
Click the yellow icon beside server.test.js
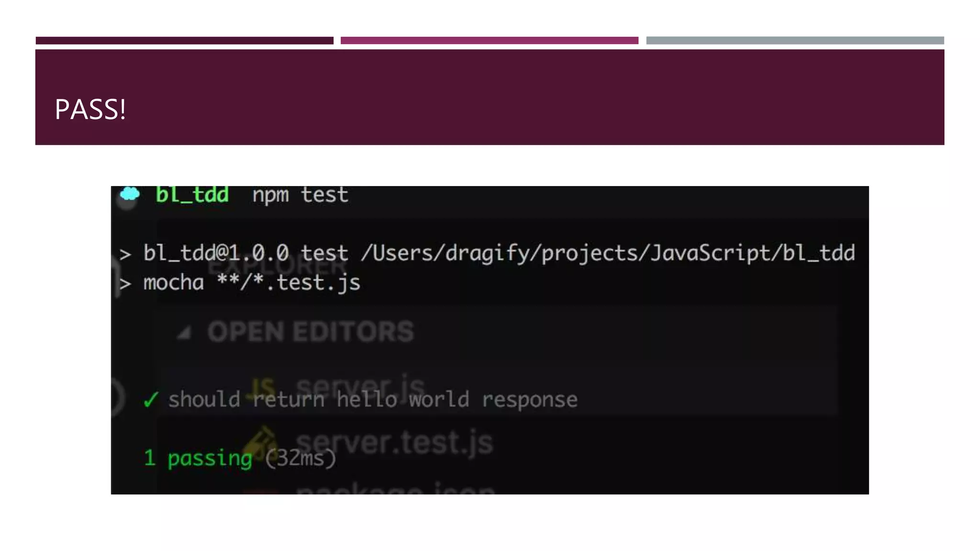point(261,441)
